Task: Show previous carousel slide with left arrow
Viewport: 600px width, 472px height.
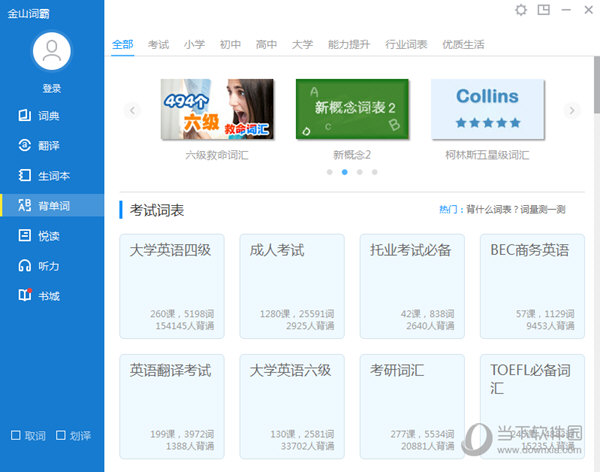Action: click(132, 111)
